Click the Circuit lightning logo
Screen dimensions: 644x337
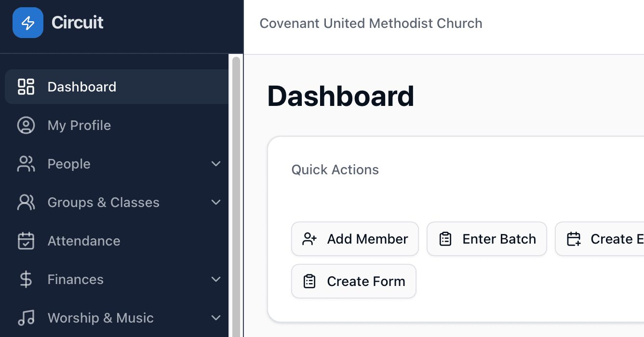[x=27, y=22]
